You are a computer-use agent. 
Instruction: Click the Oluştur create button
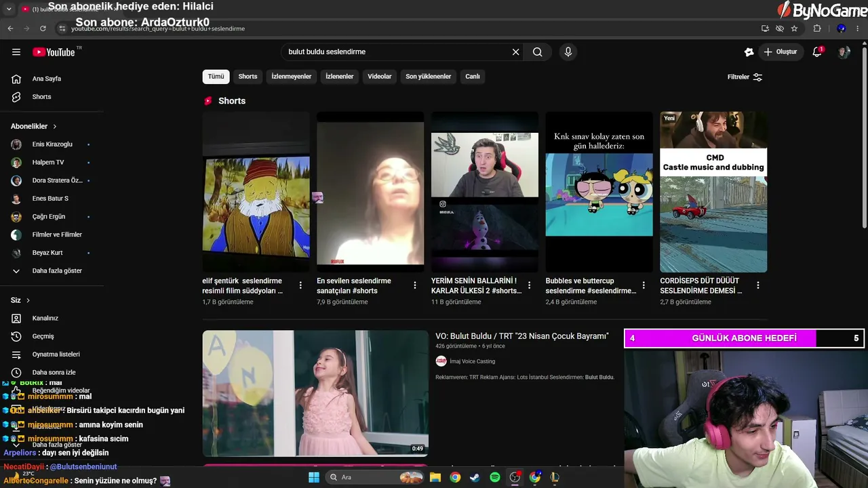780,52
